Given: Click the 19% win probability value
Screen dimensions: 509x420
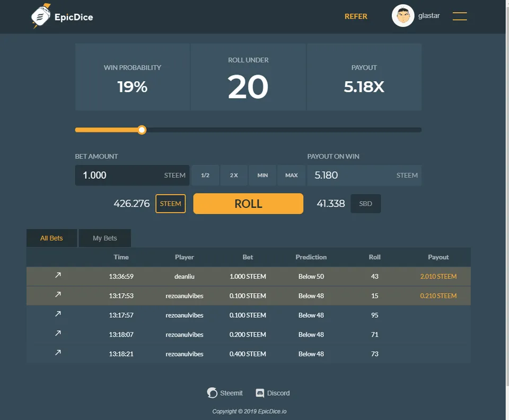Looking at the screenshot, I should pos(133,86).
